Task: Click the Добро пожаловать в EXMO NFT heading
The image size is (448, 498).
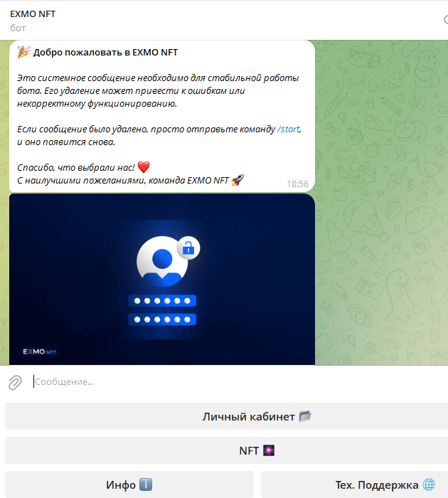Action: (x=105, y=53)
